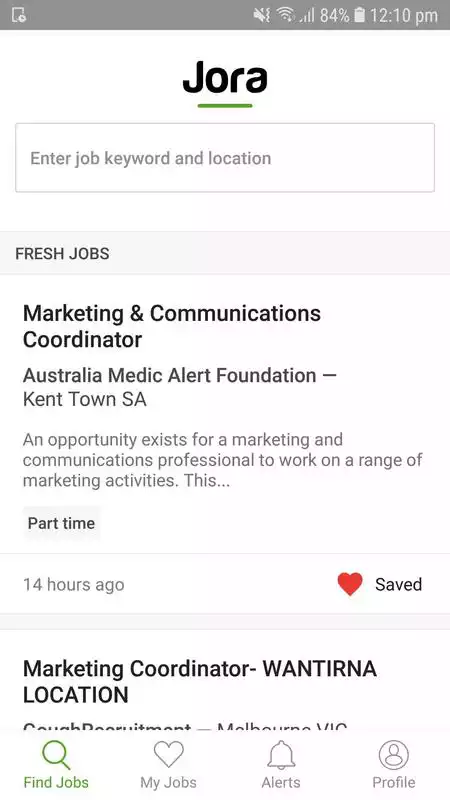Tap the screenshot notification icon

[18, 15]
